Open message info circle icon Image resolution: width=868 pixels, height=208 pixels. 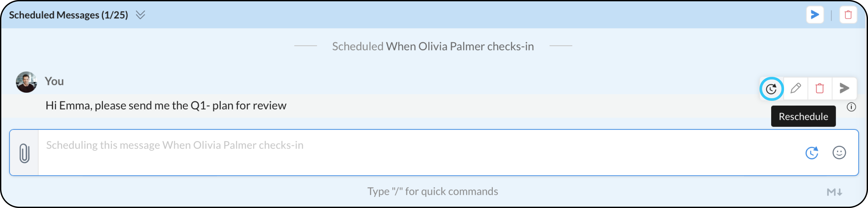click(x=851, y=107)
